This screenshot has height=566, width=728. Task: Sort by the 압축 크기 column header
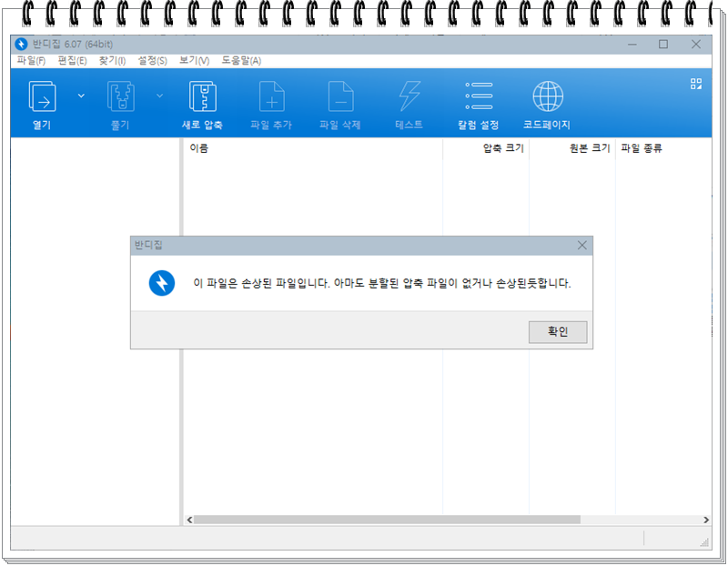[486, 148]
